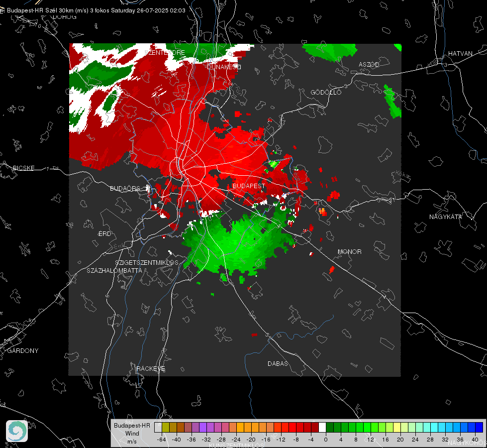The width and height of the screenshot is (487, 448).
Task: Click the ÉRD town label
Action: coord(104,234)
